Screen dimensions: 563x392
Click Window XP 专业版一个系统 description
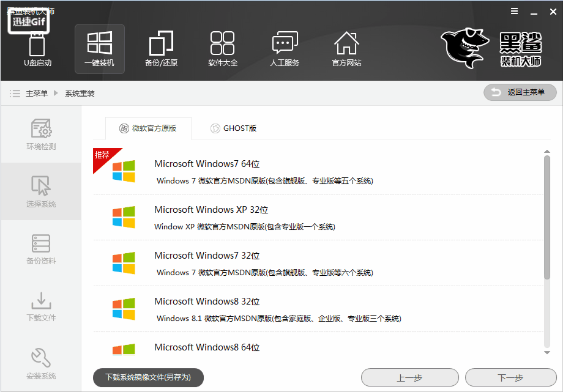pyautogui.click(x=245, y=227)
